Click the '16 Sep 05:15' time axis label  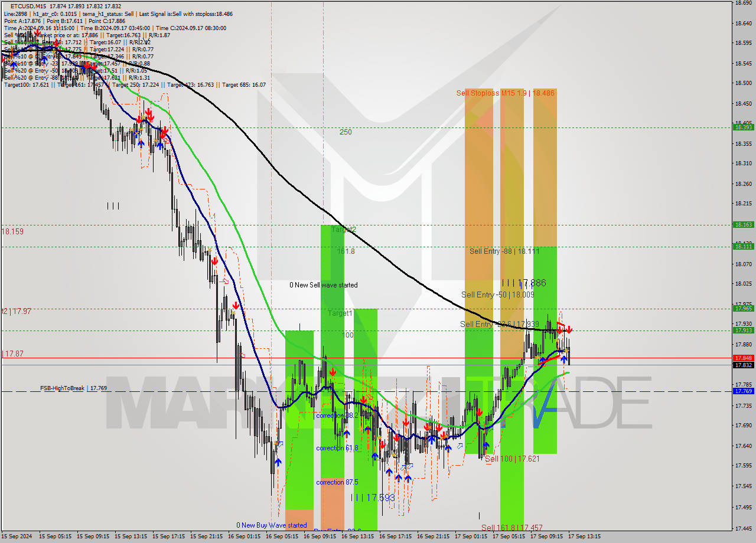tap(282, 537)
